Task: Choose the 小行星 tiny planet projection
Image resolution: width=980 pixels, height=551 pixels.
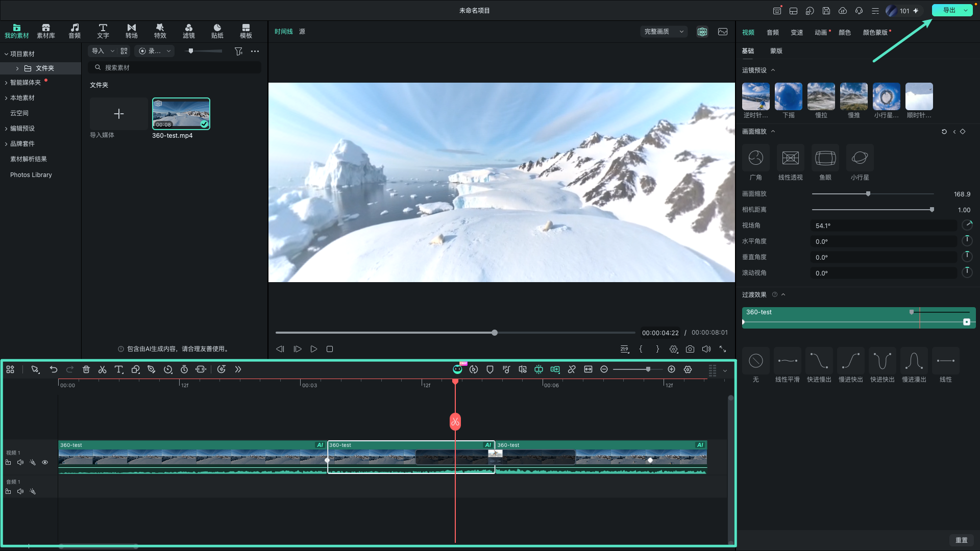Action: pyautogui.click(x=860, y=163)
